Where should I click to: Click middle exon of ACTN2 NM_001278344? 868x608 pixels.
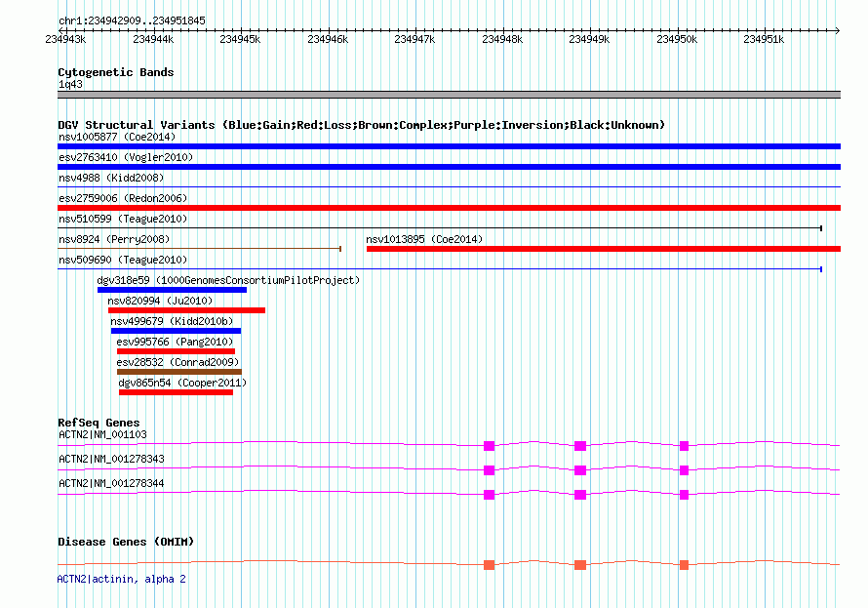tap(580, 495)
